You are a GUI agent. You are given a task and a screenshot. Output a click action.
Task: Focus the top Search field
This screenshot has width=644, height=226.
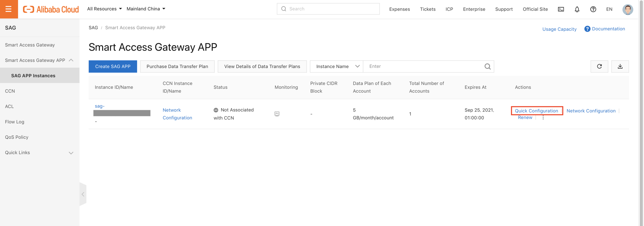pos(328,9)
